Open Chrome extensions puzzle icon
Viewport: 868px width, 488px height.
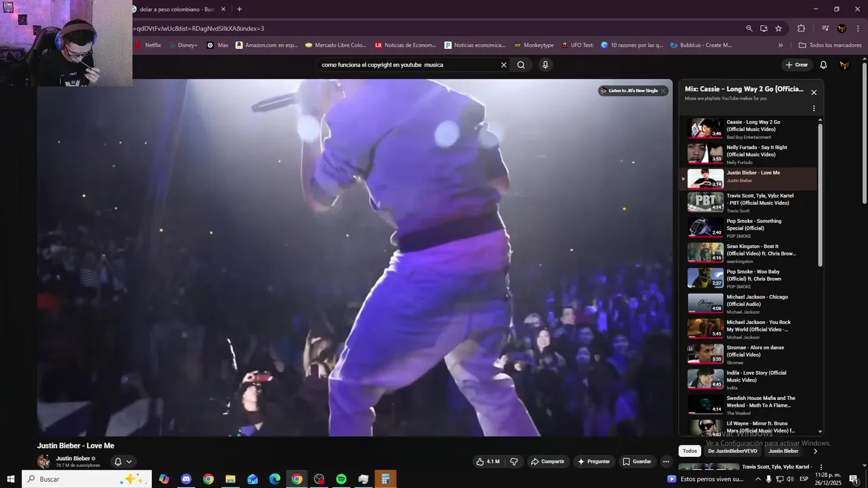(802, 28)
